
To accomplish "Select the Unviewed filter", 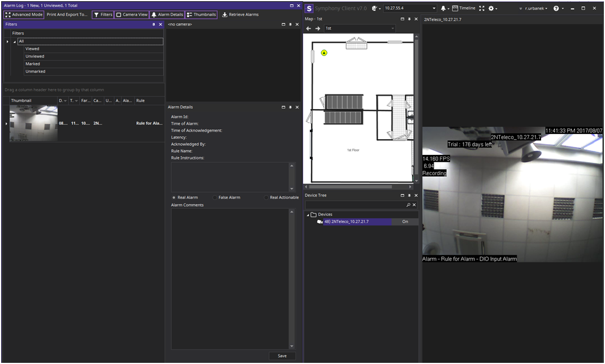I will coord(35,57).
